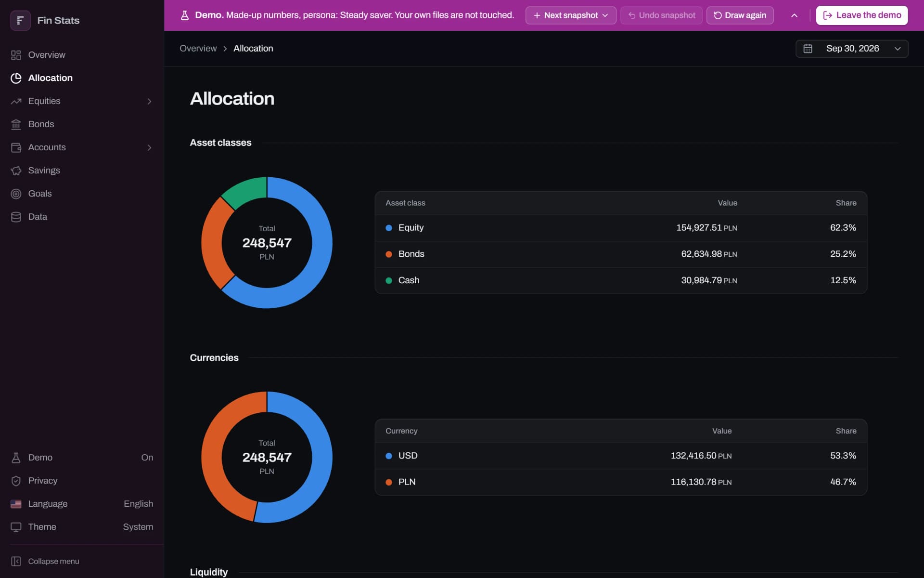The image size is (924, 578).
Task: Click the USD value 132,416.50 PLN
Action: 701,456
